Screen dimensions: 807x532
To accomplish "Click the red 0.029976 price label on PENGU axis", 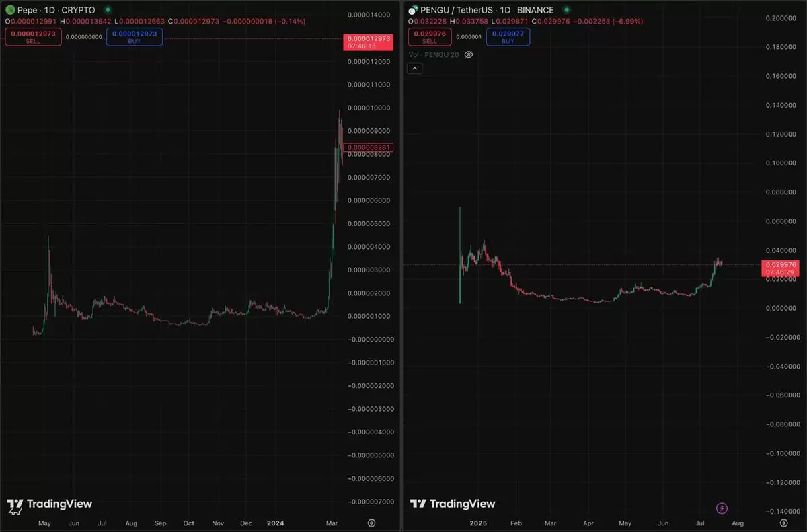I will click(x=780, y=268).
